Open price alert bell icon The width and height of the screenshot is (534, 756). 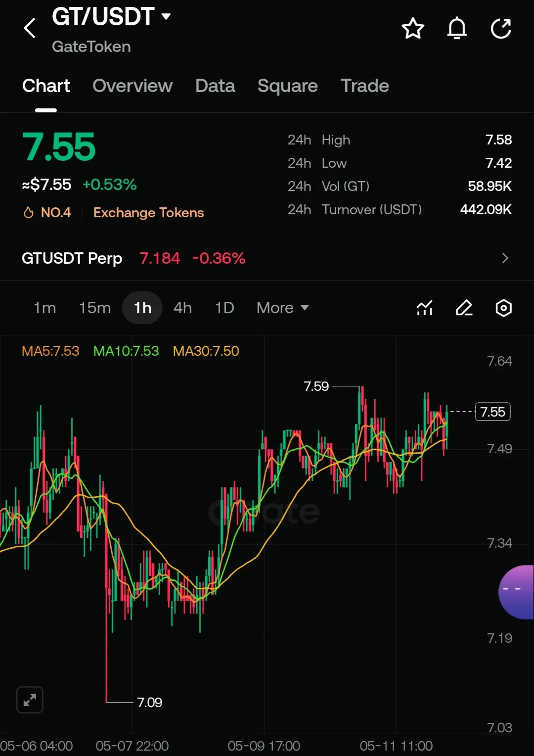457,28
